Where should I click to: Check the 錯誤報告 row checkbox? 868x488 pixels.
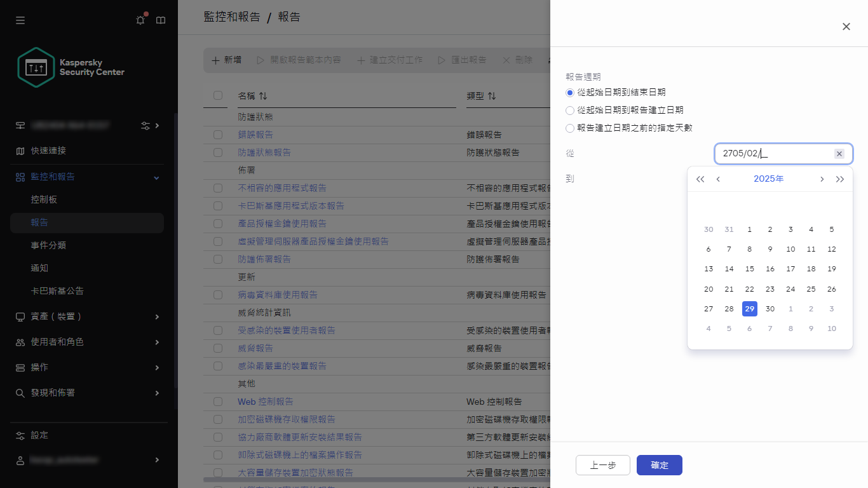point(217,134)
